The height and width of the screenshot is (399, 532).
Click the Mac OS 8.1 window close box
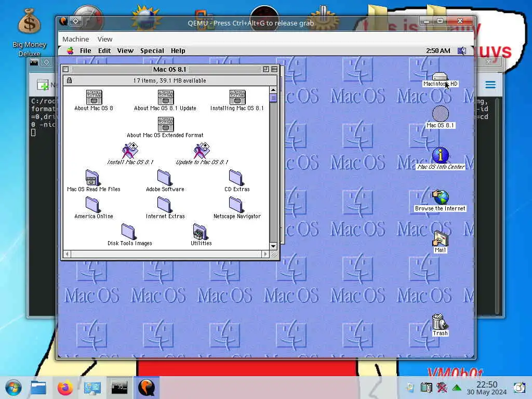66,69
